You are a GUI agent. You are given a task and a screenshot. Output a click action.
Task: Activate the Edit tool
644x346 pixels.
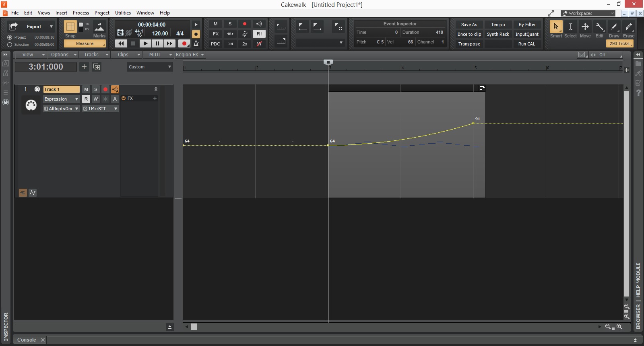600,27
